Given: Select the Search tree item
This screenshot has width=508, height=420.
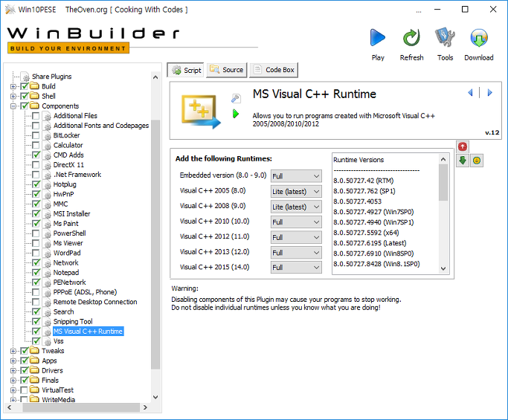Looking at the screenshot, I should click(63, 311).
